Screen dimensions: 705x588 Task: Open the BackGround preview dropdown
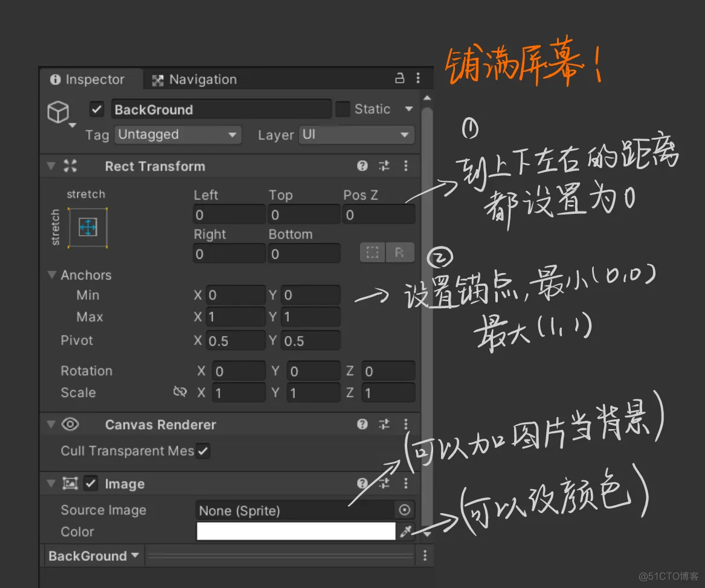click(x=94, y=555)
